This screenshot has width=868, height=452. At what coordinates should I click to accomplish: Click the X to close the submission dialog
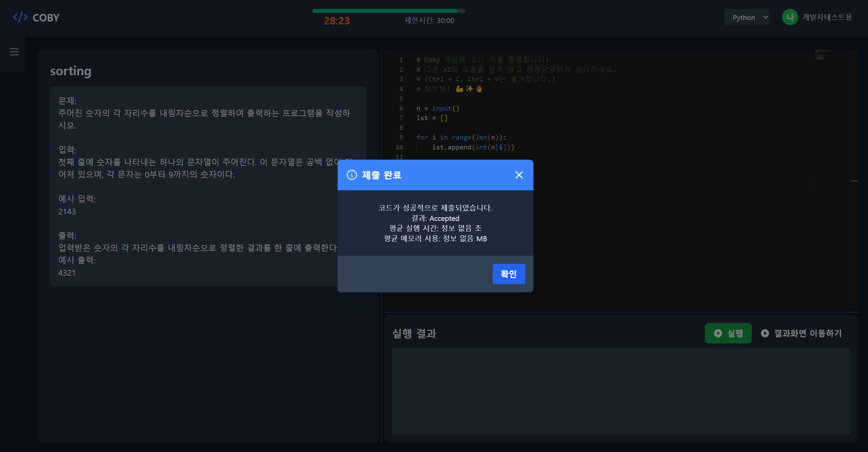(519, 175)
